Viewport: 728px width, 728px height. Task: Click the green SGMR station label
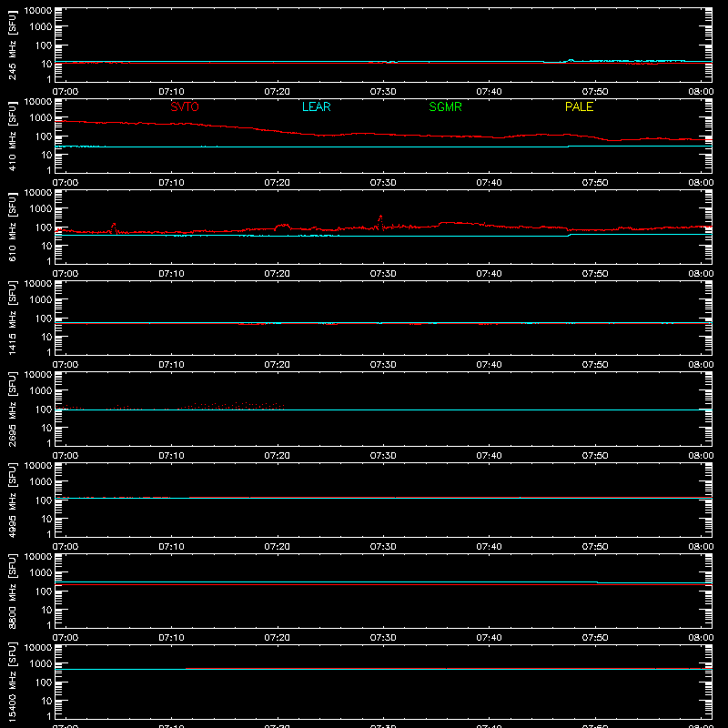tap(445, 106)
